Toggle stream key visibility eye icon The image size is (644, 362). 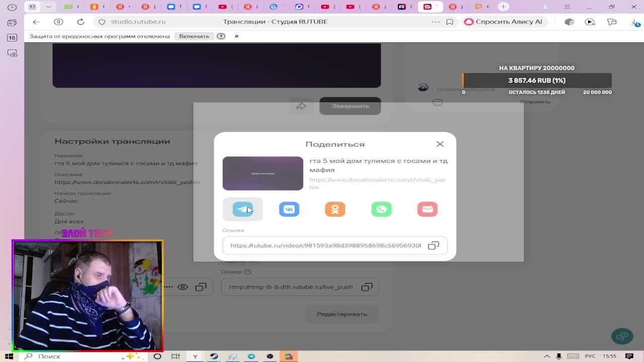click(x=183, y=287)
